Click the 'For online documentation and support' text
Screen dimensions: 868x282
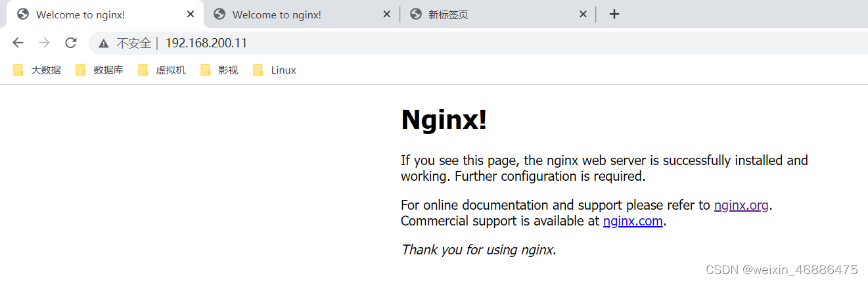click(513, 205)
